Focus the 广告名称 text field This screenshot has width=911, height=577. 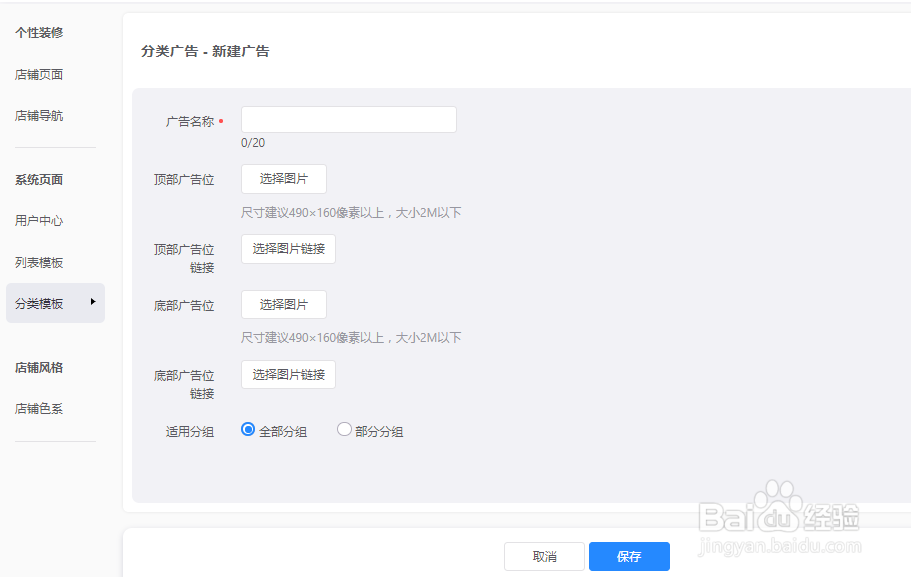pyautogui.click(x=349, y=119)
